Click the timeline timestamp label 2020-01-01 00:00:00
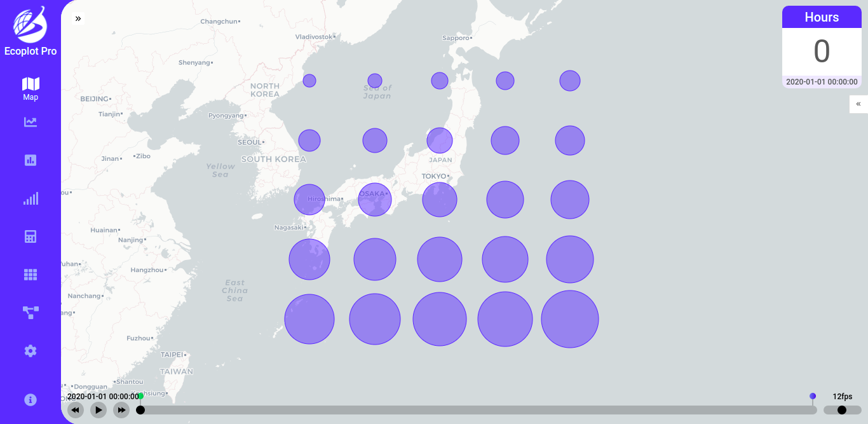 103,396
